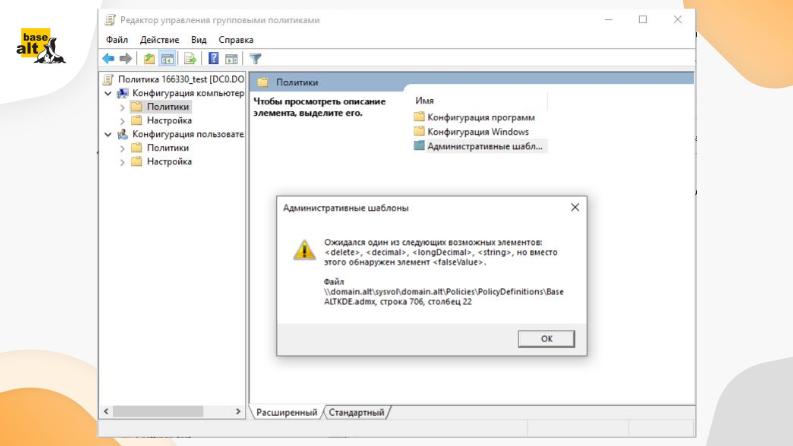793x446 pixels.
Task: Expand Политики under Конфигурация пользователя
Action: (123, 148)
